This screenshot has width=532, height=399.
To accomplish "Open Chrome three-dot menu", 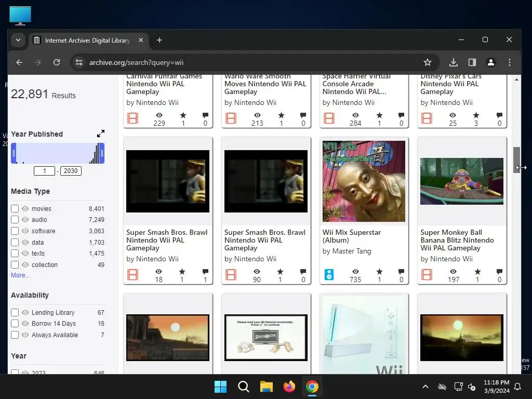I will click(509, 62).
